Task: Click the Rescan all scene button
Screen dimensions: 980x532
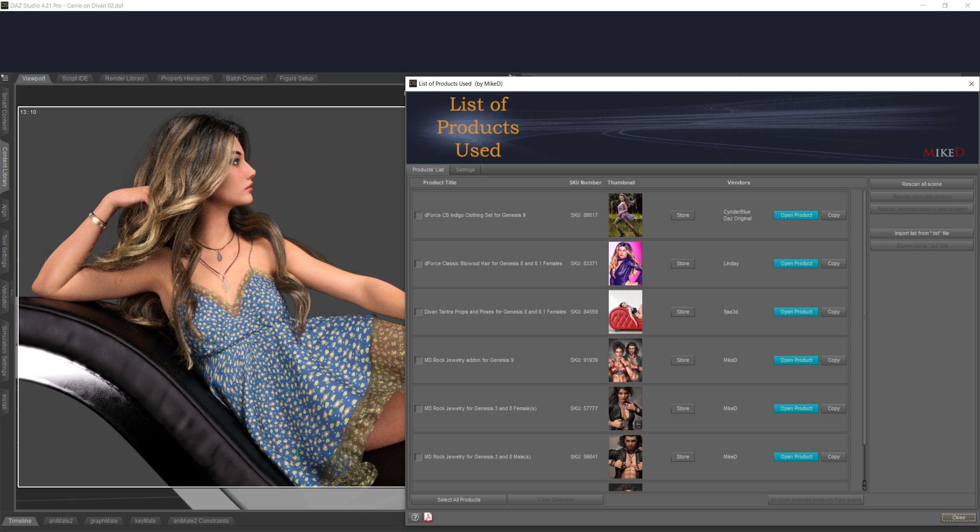Action: (x=922, y=184)
